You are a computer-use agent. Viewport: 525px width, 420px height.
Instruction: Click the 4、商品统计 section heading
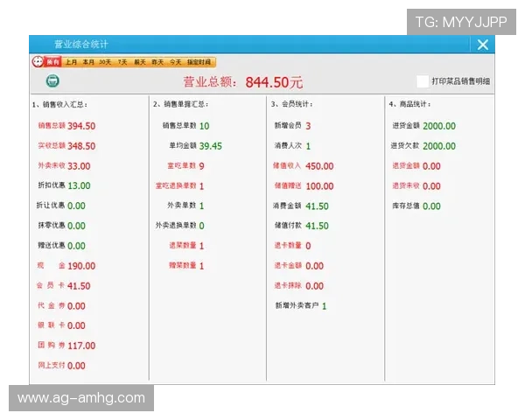[x=409, y=104]
